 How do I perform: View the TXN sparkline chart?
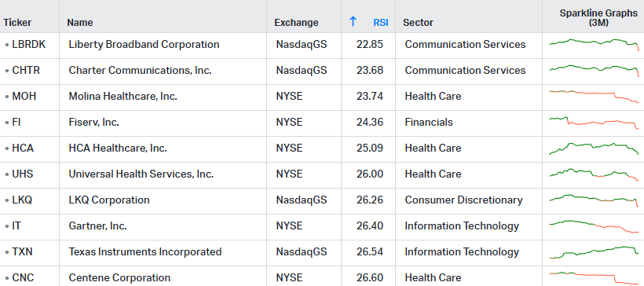pos(595,252)
